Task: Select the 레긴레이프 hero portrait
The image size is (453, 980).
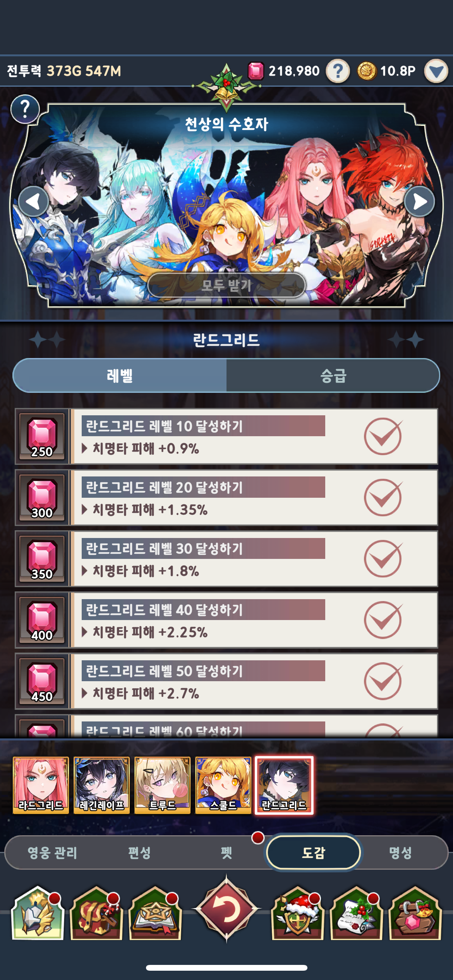Action: pyautogui.click(x=101, y=785)
